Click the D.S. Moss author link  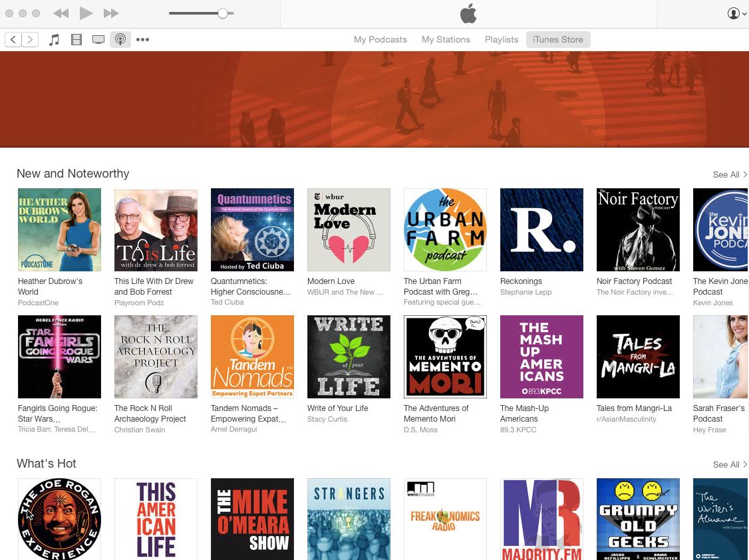(x=420, y=430)
